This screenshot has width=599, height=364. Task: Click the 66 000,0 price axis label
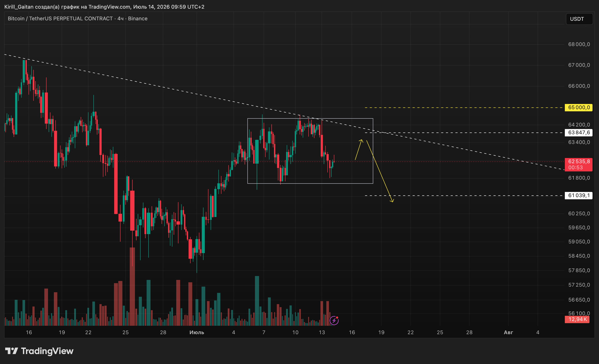(x=579, y=86)
